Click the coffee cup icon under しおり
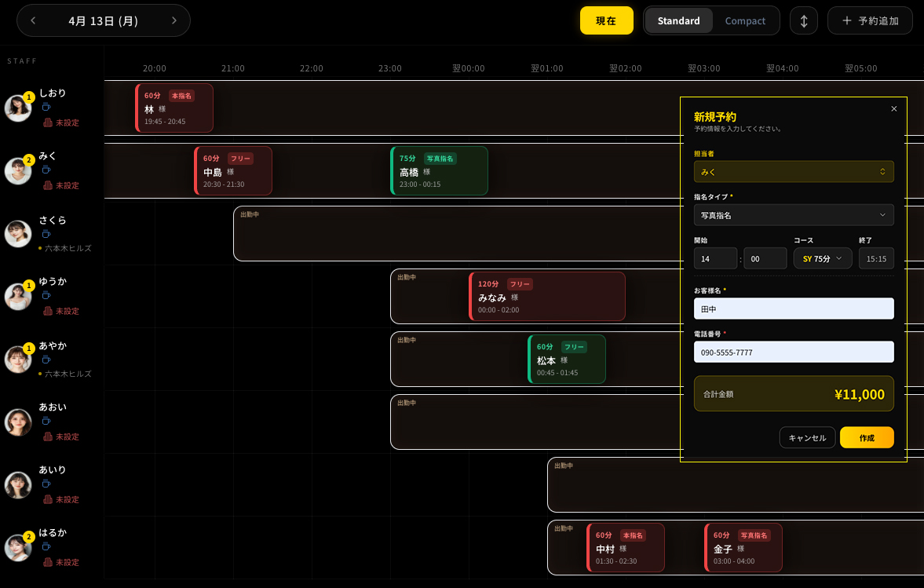This screenshot has width=924, height=588. (46, 107)
